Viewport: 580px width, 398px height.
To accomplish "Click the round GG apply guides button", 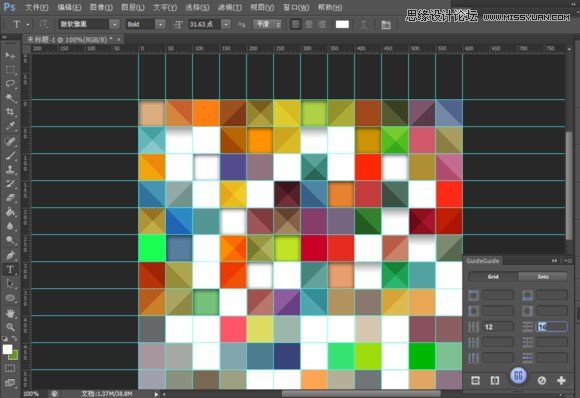I will [x=518, y=376].
